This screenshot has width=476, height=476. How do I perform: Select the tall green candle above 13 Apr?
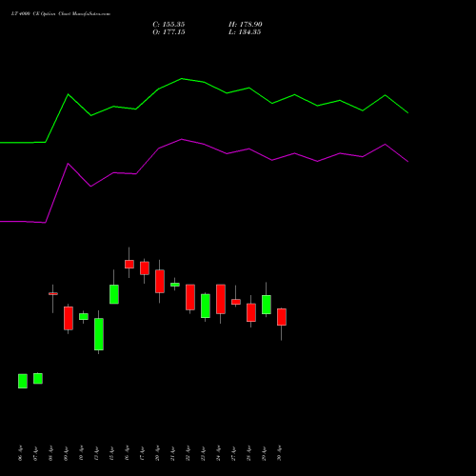tap(99, 334)
